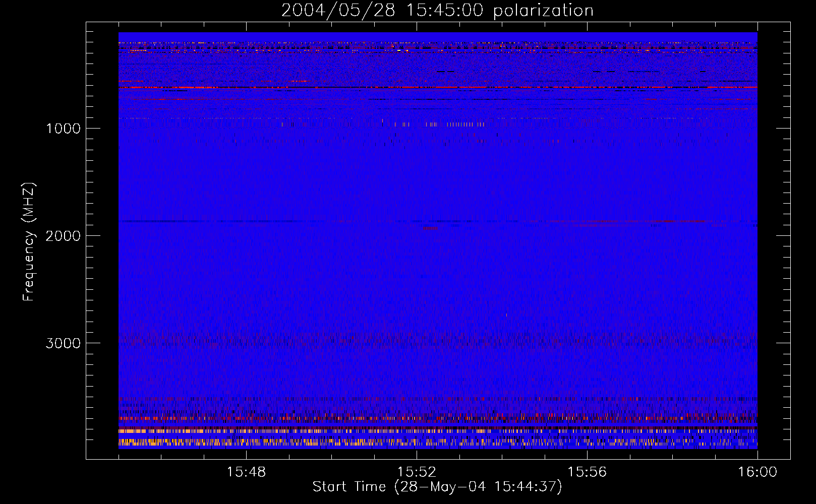The height and width of the screenshot is (504, 816).
Task: Click the 16:00 time tick label
Action: 757,472
